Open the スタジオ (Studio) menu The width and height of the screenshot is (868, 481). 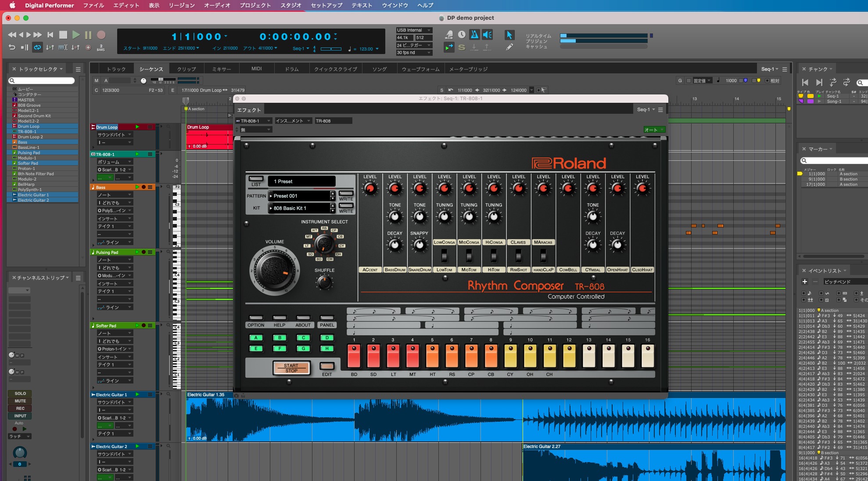[291, 5]
